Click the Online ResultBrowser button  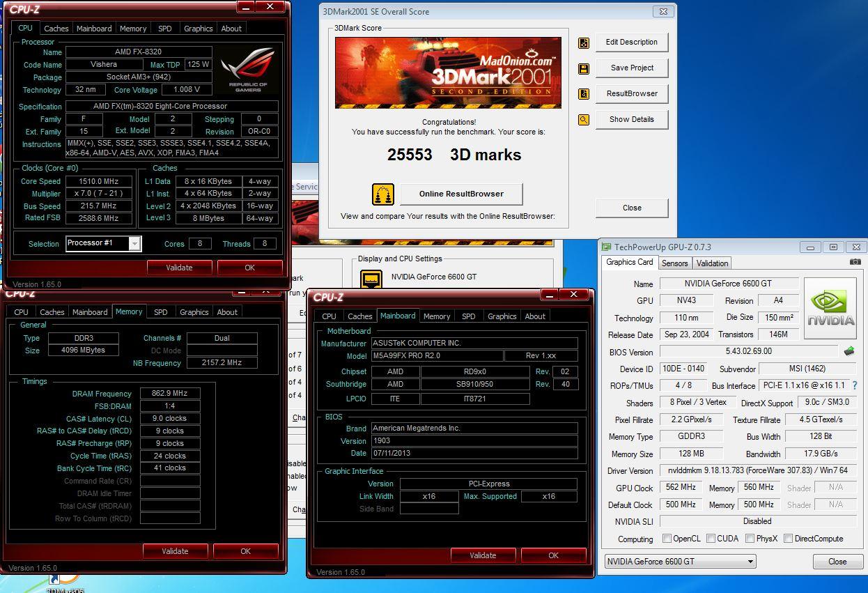point(461,194)
